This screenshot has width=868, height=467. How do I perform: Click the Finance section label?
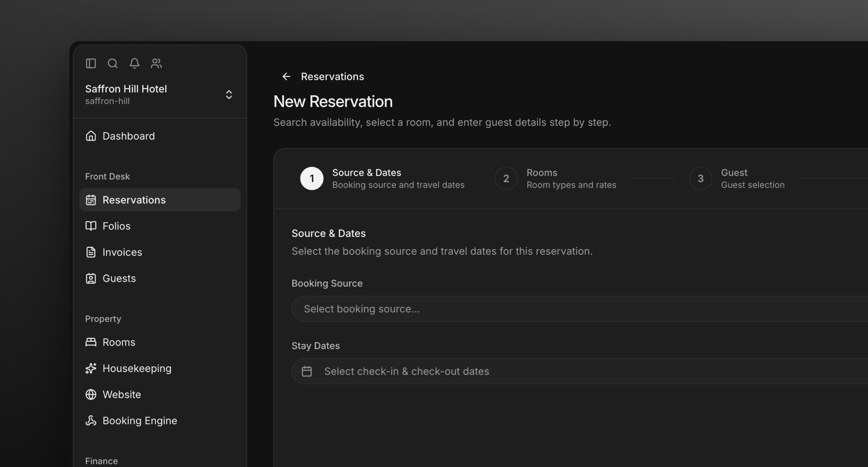101,461
